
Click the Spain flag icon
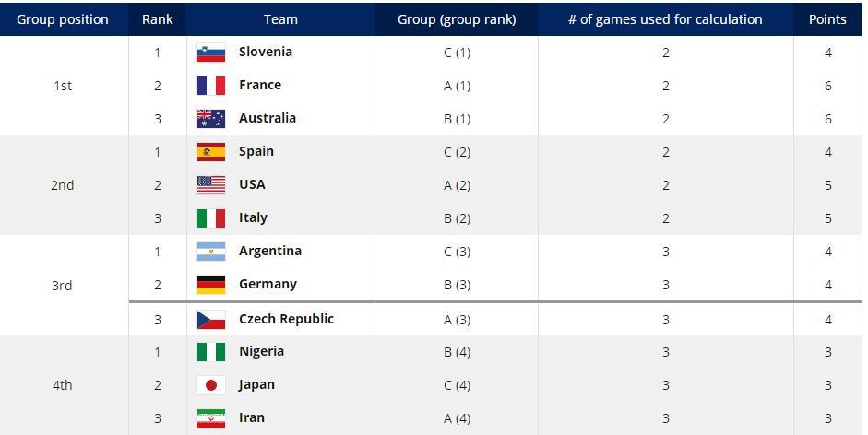point(211,152)
